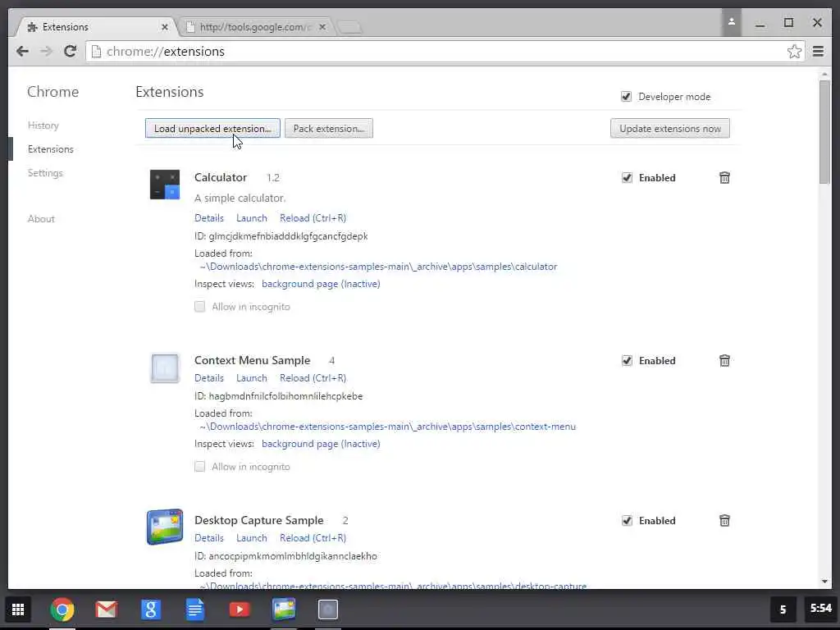Launch the Calculator app

251,218
